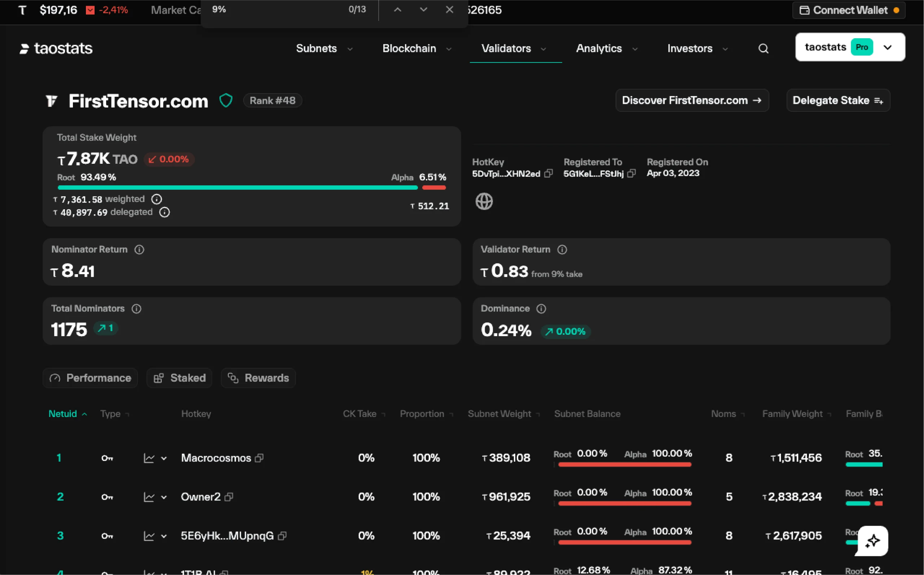Copy the 5E6yHk...MUpnqG hotkey
This screenshot has height=575, width=924.
(x=282, y=536)
